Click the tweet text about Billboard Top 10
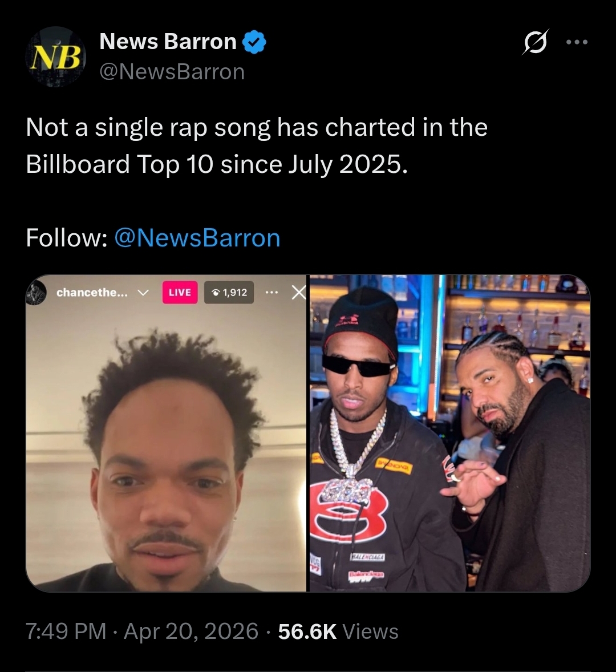Screen dimensions: 616x672 [x=257, y=145]
